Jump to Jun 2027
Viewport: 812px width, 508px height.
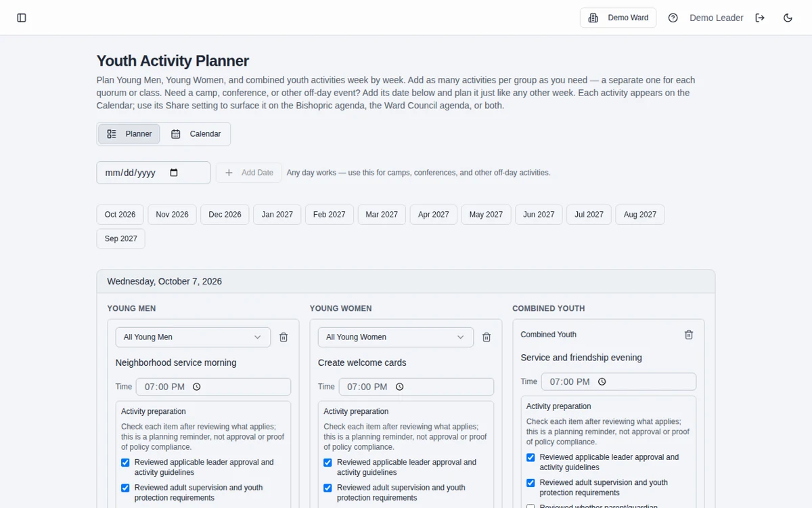tap(539, 215)
